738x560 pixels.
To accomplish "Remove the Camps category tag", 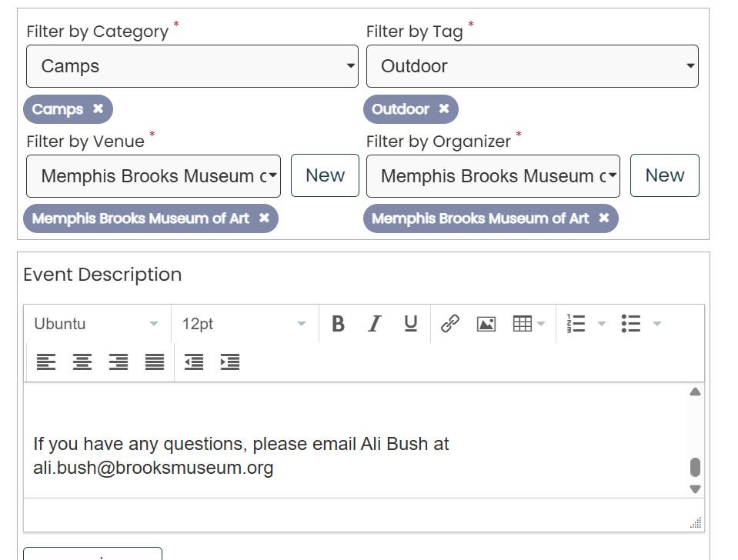I will coord(98,109).
